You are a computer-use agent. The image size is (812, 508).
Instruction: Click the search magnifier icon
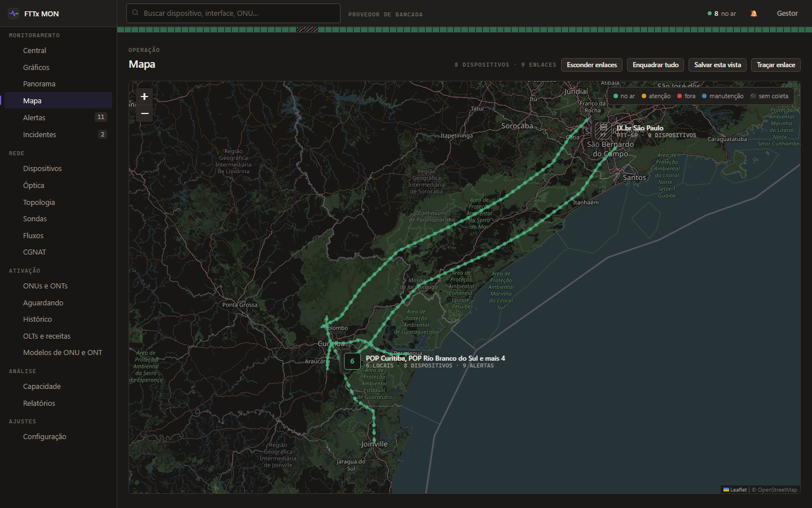click(135, 12)
